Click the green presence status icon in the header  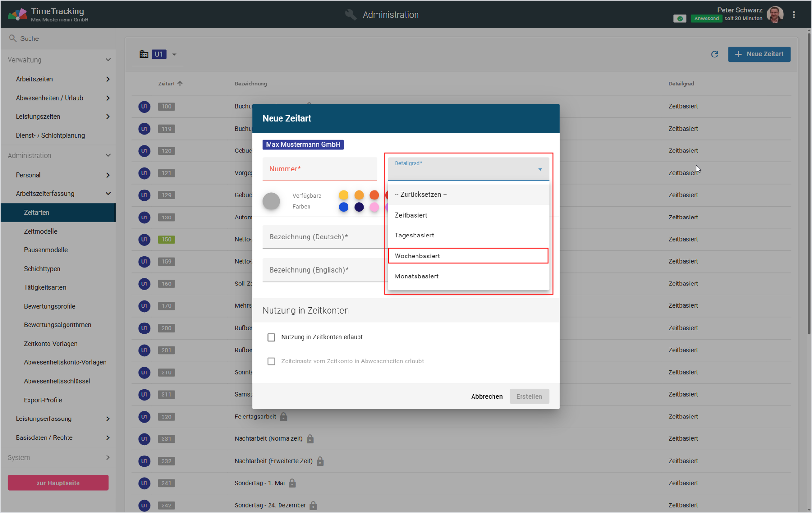(x=679, y=19)
